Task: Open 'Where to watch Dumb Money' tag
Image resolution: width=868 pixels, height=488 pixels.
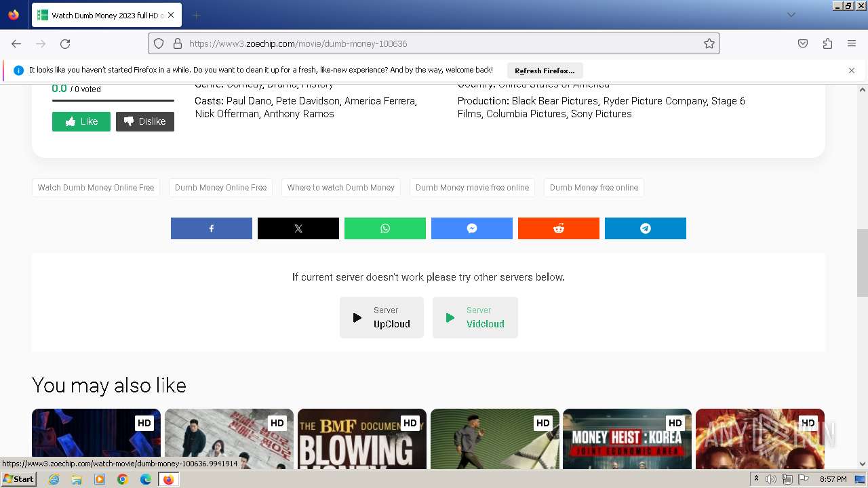Action: tap(340, 188)
